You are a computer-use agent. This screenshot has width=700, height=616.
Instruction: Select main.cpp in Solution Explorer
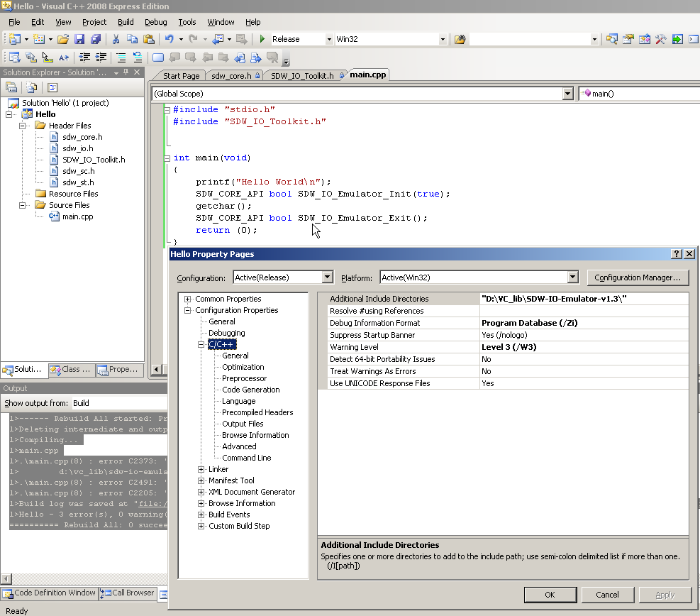(x=78, y=216)
